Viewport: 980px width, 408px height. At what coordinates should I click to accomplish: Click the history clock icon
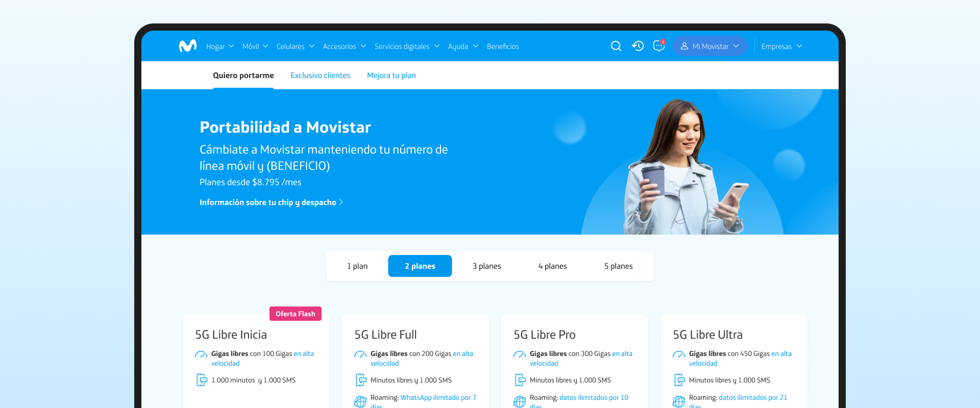[638, 46]
